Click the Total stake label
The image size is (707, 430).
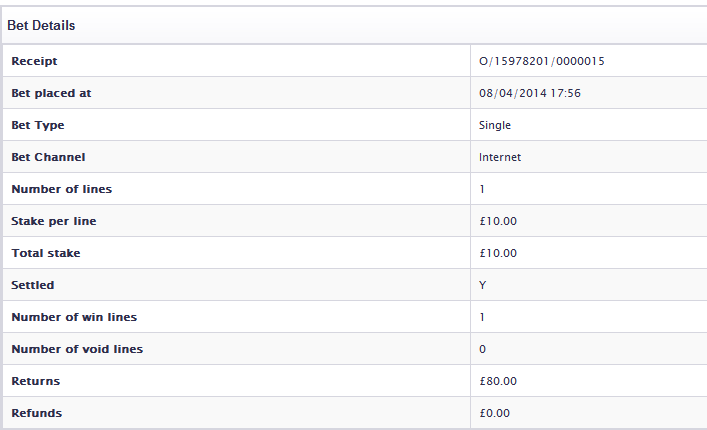[46, 253]
